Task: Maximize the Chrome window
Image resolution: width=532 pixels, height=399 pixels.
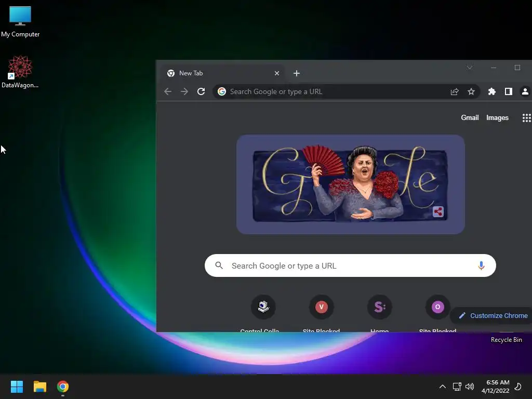Action: pos(517,68)
